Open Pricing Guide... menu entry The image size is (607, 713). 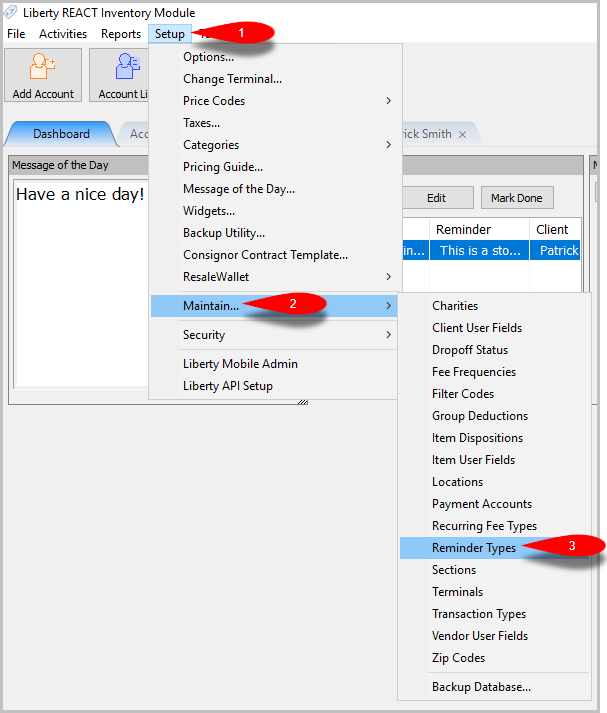point(223,167)
